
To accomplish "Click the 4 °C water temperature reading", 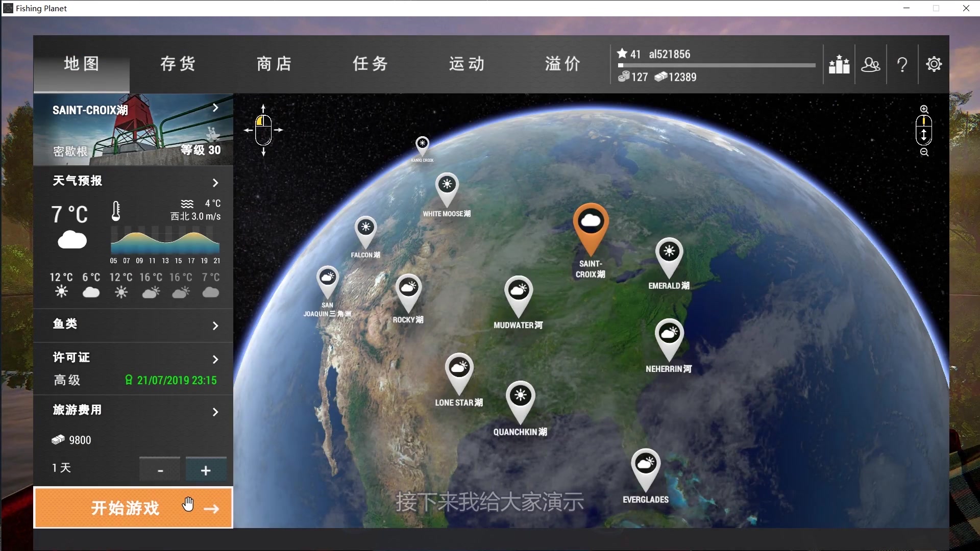I will (x=213, y=204).
